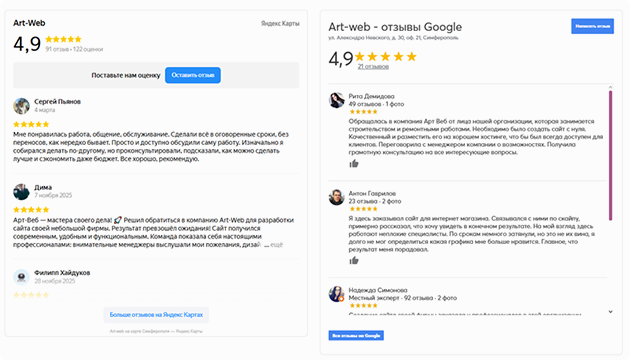Screen dimensions: 630x360
Task: Open the '21 отзывов' link under Google rating
Action: coord(373,67)
